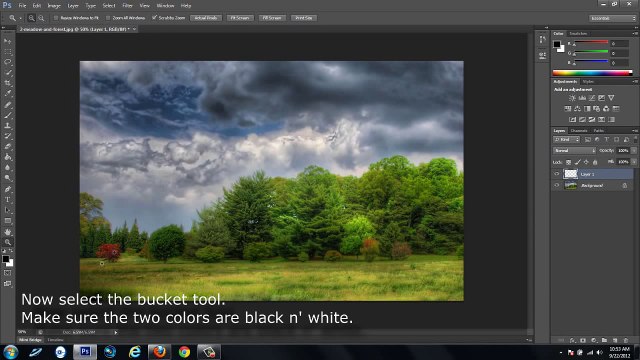Screen dimensions: 640x360
Task: Open the Select menu
Action: 109,6
